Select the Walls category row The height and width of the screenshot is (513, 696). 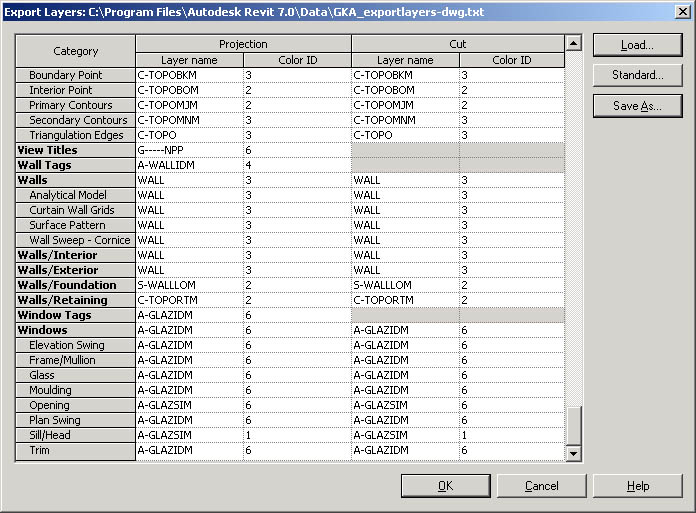click(75, 180)
